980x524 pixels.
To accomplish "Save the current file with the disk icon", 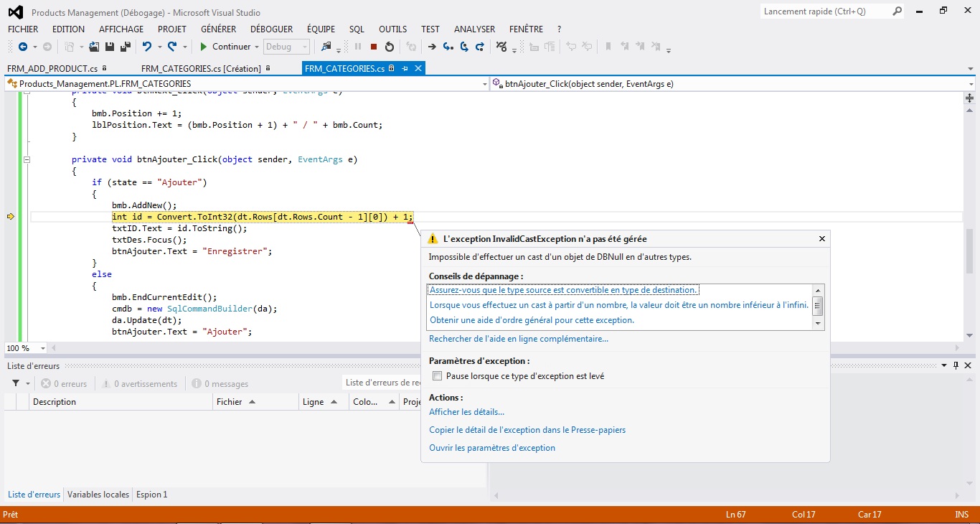I will (x=110, y=47).
